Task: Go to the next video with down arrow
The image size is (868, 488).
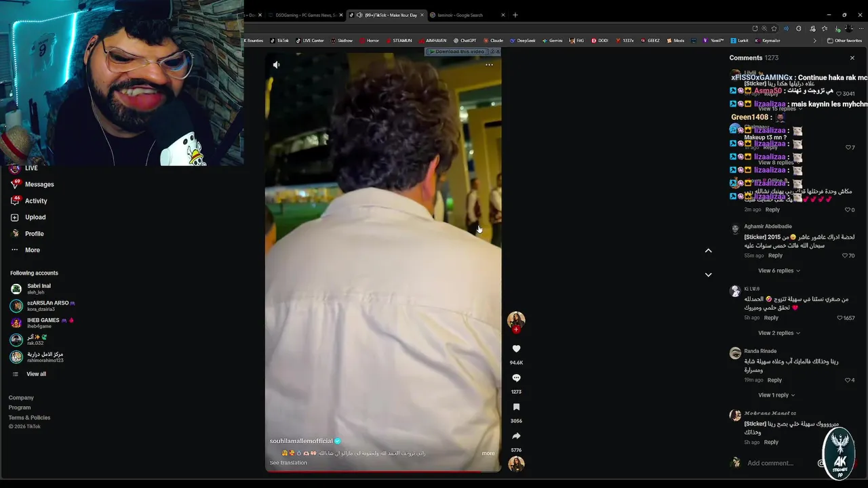Action: (708, 274)
